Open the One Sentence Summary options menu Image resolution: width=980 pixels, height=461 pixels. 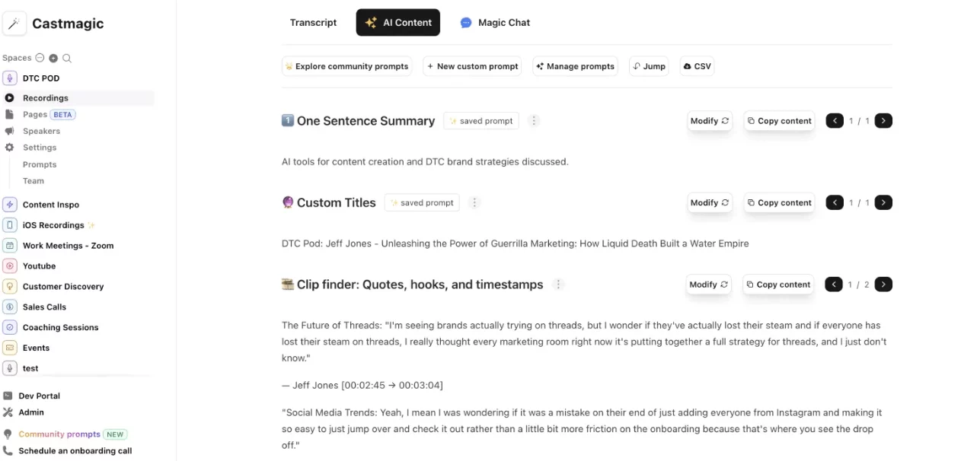(x=534, y=120)
